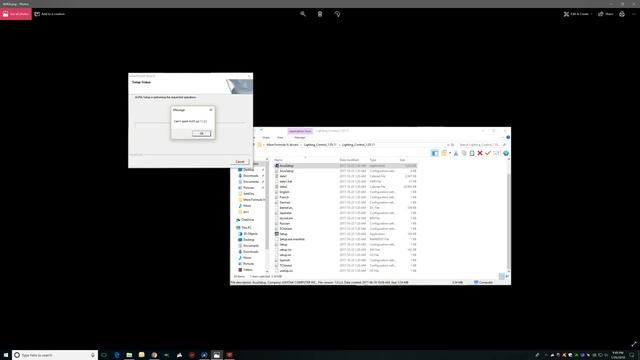The image size is (640, 360).
Task: Click Cancel in the Setup Status window
Action: pyautogui.click(x=240, y=162)
